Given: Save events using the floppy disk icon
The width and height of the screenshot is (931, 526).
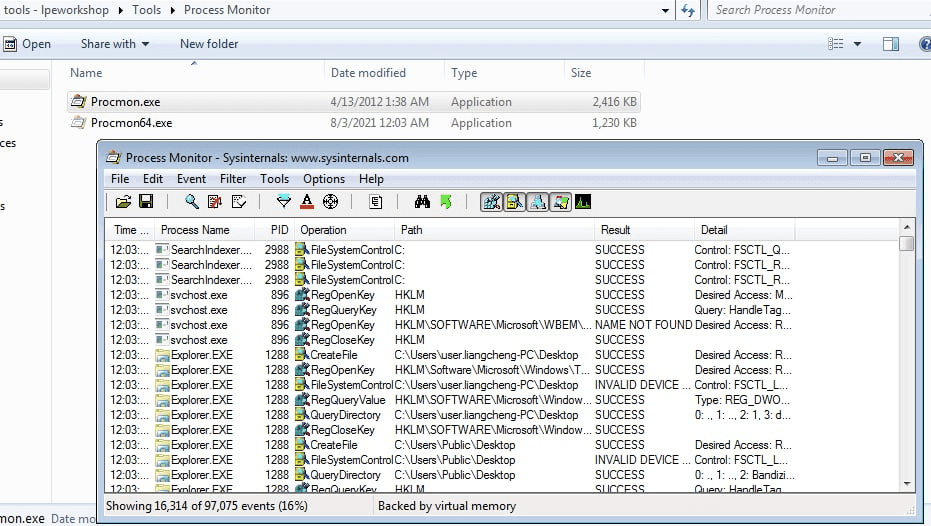Looking at the screenshot, I should (x=146, y=202).
